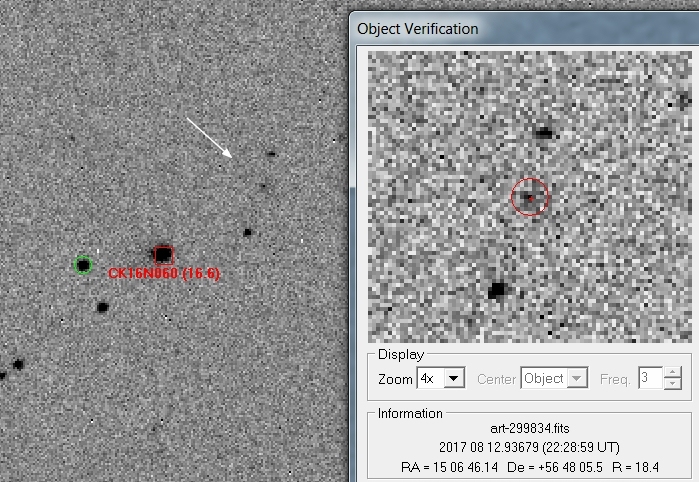This screenshot has height=482, width=699.
Task: Click the De = +56 48 05.5 value
Action: pyautogui.click(x=555, y=467)
